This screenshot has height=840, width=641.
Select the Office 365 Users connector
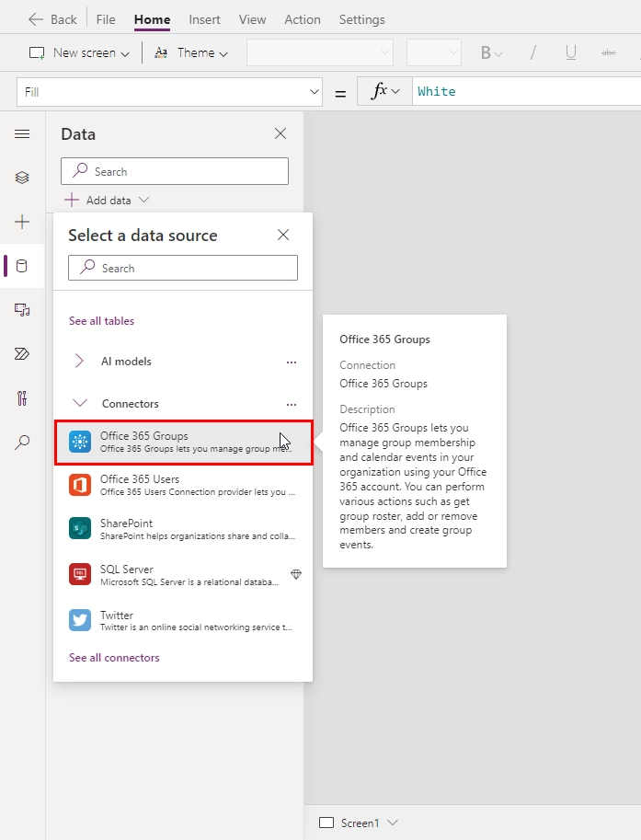tap(183, 485)
